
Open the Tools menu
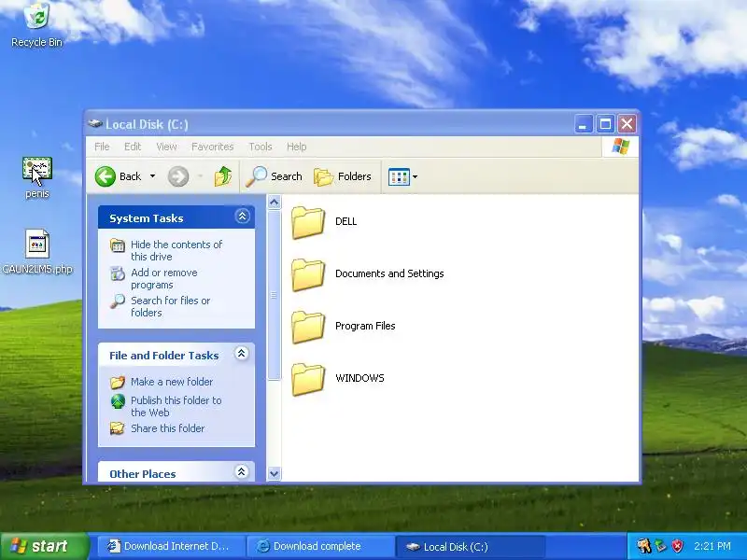(261, 147)
